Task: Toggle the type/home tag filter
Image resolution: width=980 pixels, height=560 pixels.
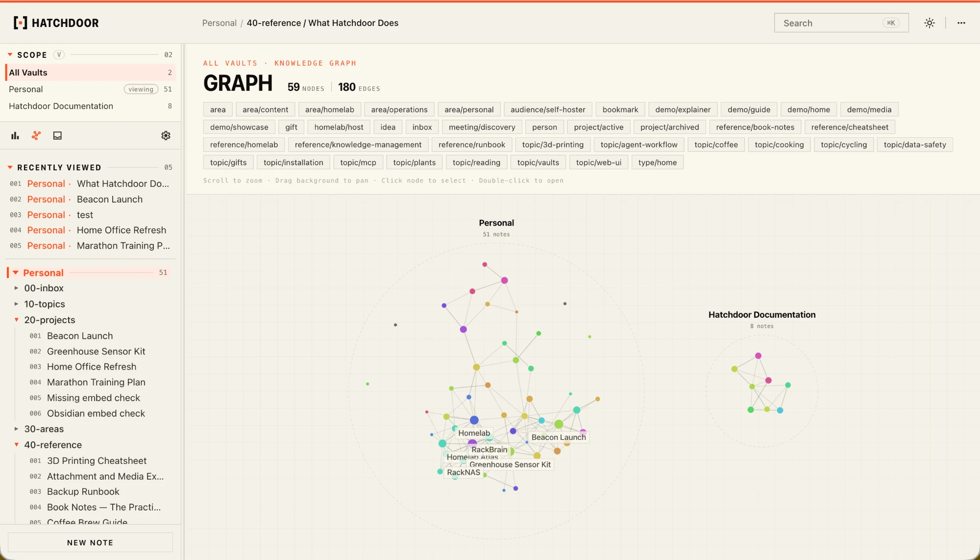Action: point(657,163)
